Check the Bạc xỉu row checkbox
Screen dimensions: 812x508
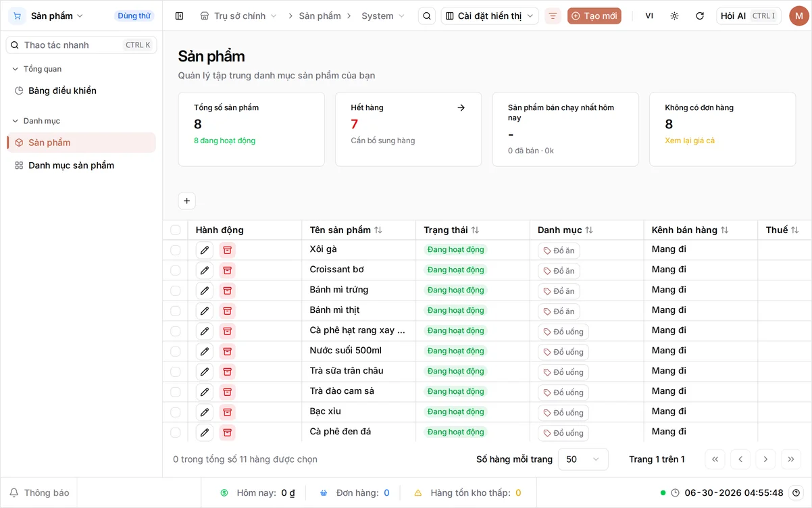(x=176, y=412)
